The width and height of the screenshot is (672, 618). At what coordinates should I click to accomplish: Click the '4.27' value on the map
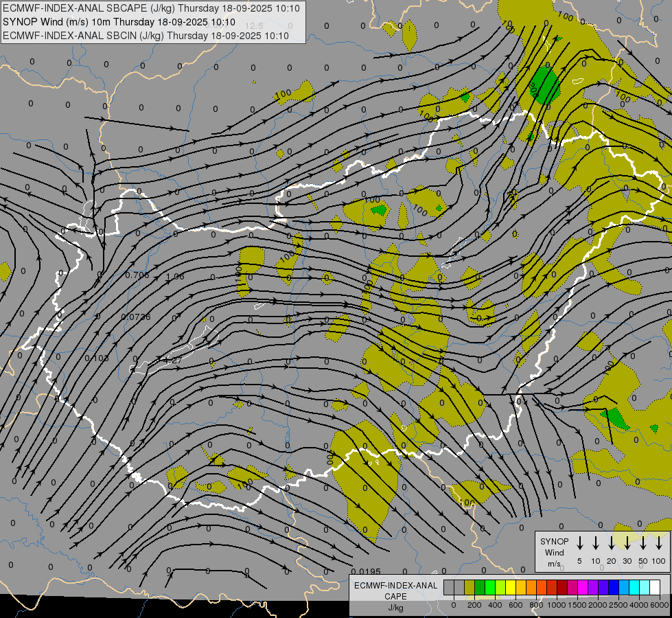pos(172,360)
